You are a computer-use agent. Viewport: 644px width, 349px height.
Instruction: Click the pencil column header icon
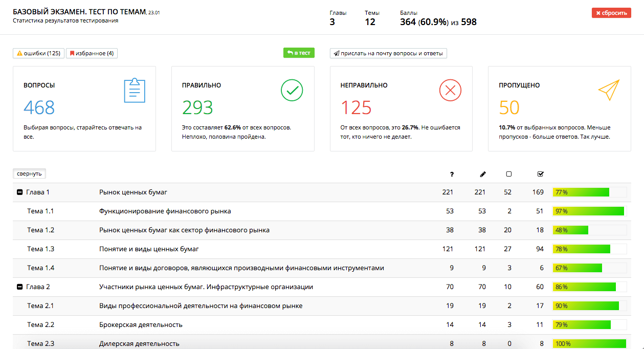coord(483,174)
